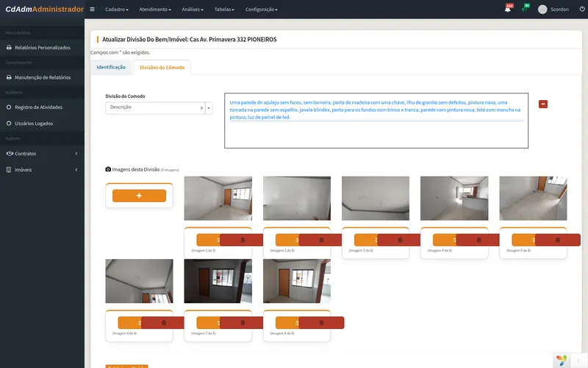Click the printer icon beside Relatórios Personalizados
The height and width of the screenshot is (368, 588).
pyautogui.click(x=9, y=48)
